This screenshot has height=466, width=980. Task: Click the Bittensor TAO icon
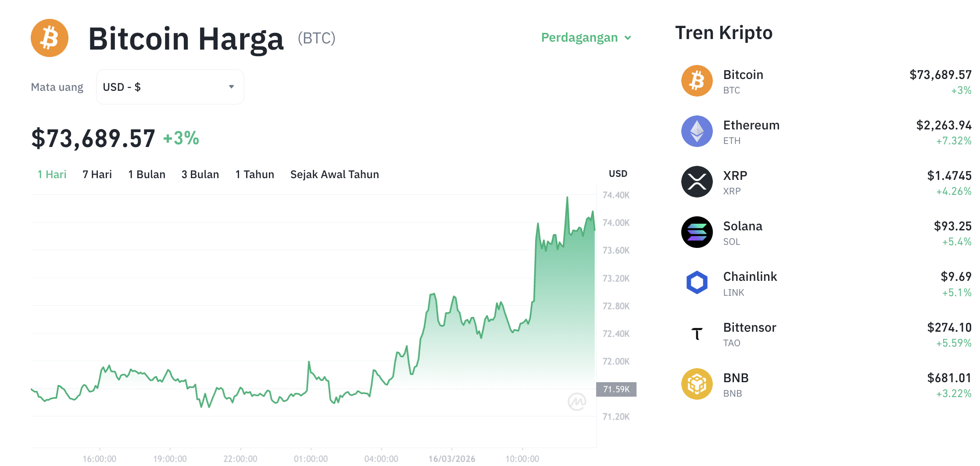click(x=696, y=333)
